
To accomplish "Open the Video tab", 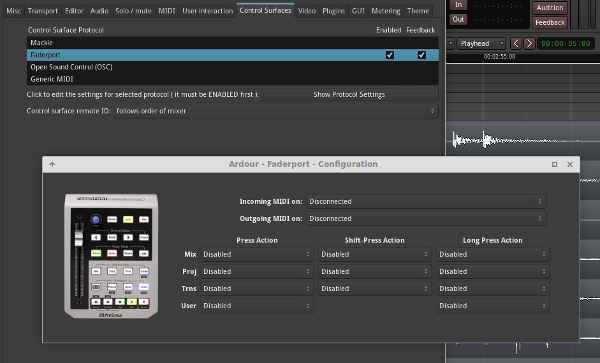I will [307, 11].
